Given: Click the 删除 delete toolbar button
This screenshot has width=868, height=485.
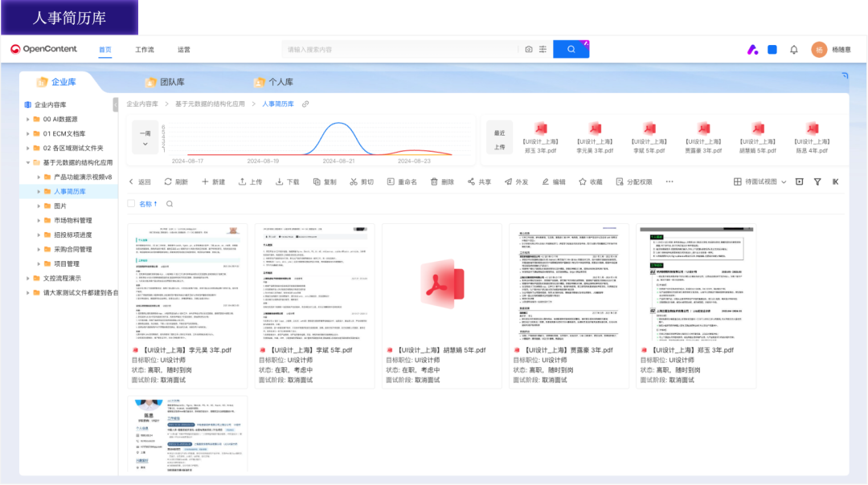Looking at the screenshot, I should pos(442,181).
